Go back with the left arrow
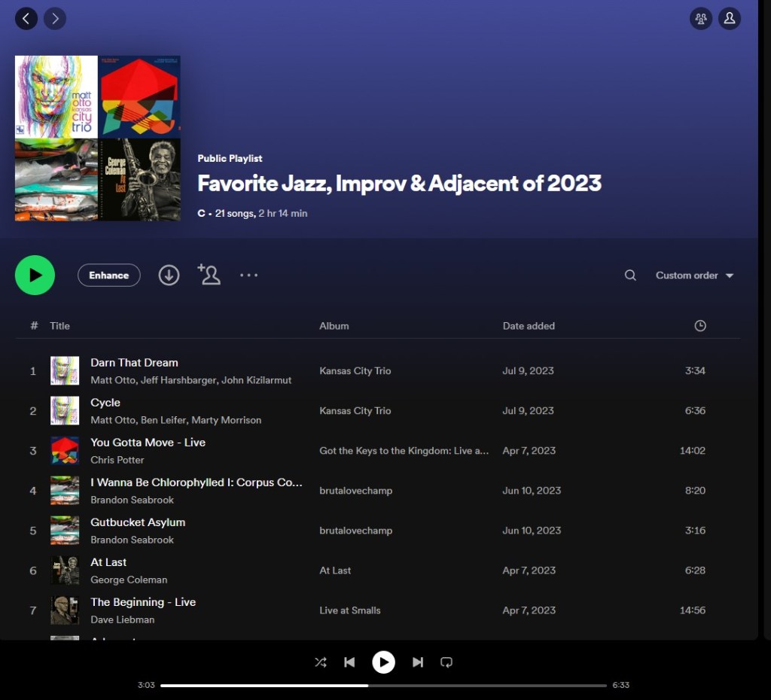Image resolution: width=771 pixels, height=700 pixels. (x=26, y=19)
